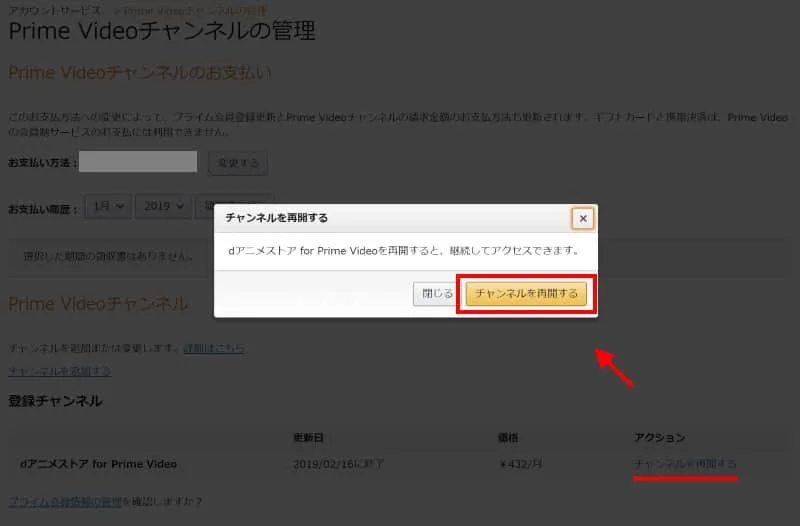The height and width of the screenshot is (526, 800).
Task: Click the 価格 column header
Action: coord(507,438)
